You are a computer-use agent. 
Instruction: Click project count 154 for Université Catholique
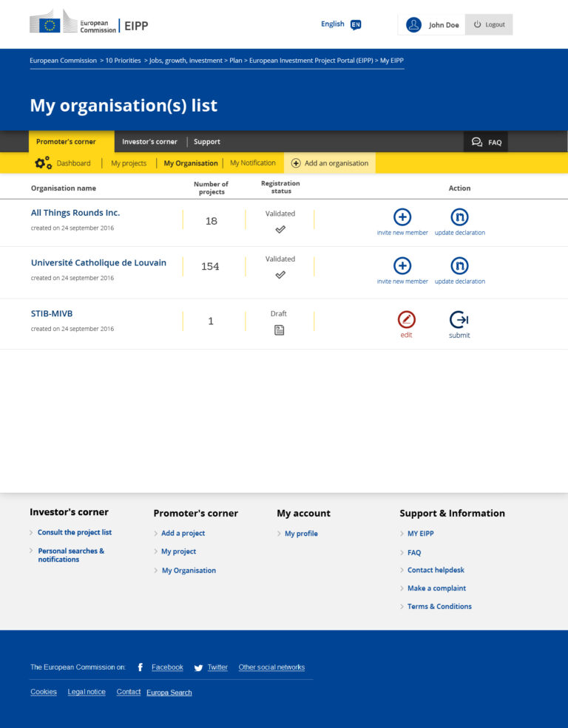click(210, 267)
